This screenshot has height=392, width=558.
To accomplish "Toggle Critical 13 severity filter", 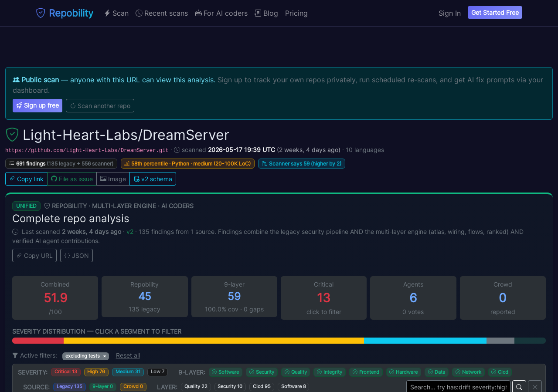I will [x=66, y=372].
